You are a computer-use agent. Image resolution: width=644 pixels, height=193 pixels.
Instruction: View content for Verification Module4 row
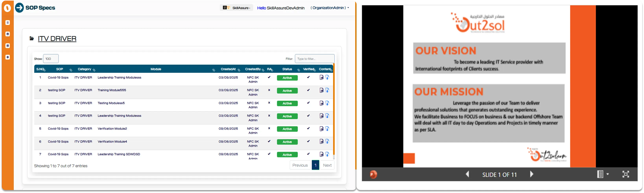322,142
